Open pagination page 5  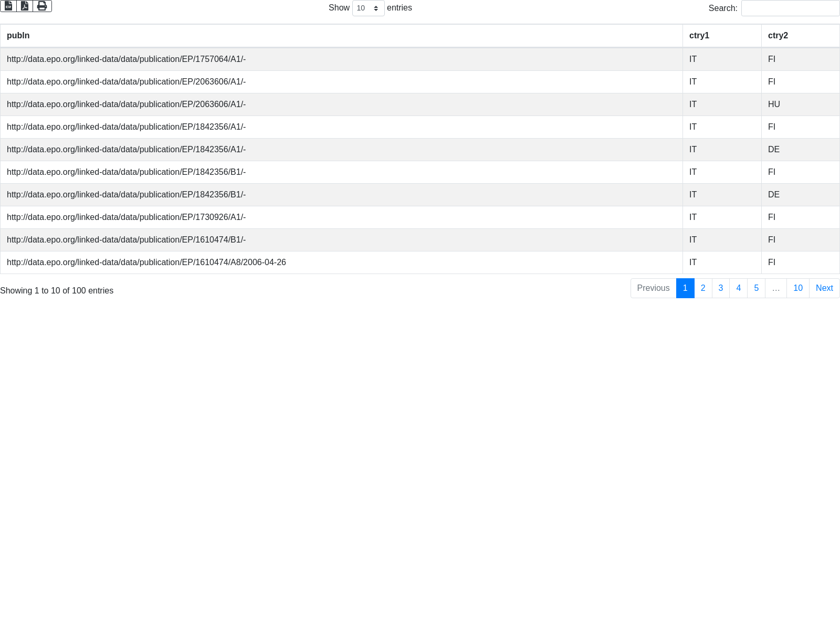click(756, 288)
